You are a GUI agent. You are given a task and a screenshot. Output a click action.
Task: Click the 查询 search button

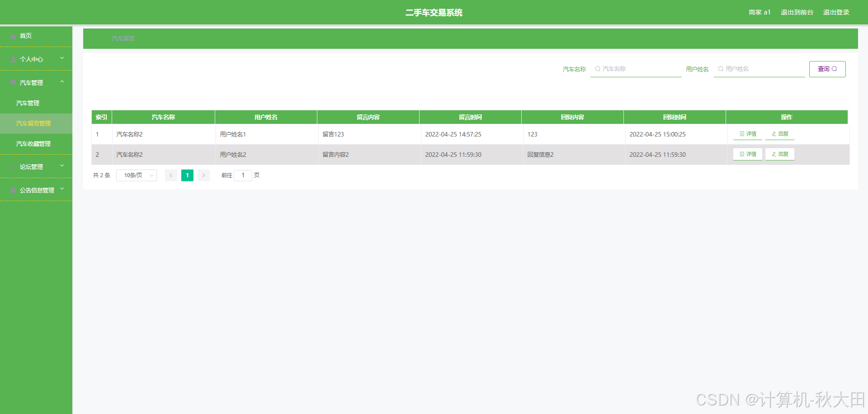(827, 69)
